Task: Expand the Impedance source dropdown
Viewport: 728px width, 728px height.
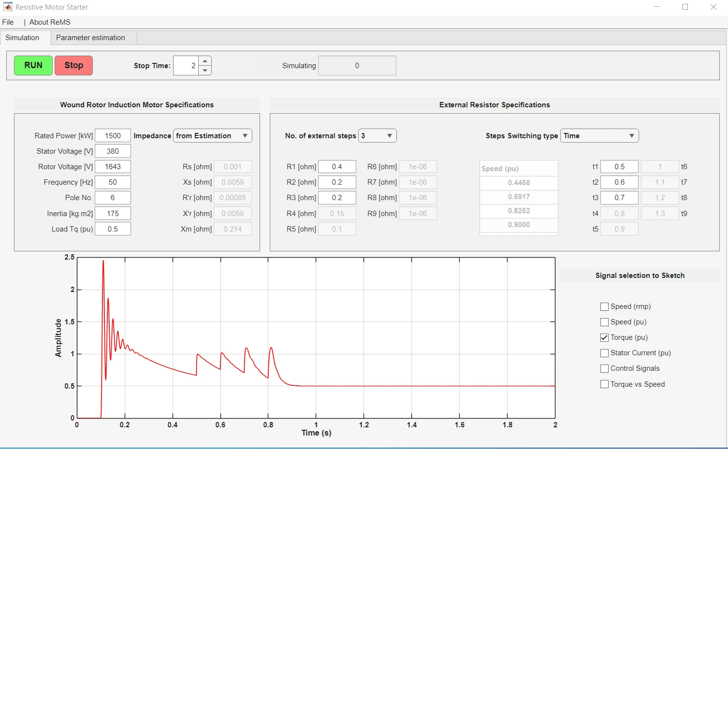Action: coord(212,136)
